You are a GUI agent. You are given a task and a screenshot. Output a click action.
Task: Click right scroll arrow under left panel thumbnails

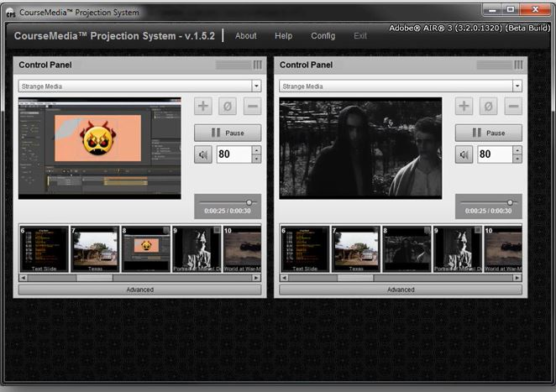pyautogui.click(x=256, y=278)
